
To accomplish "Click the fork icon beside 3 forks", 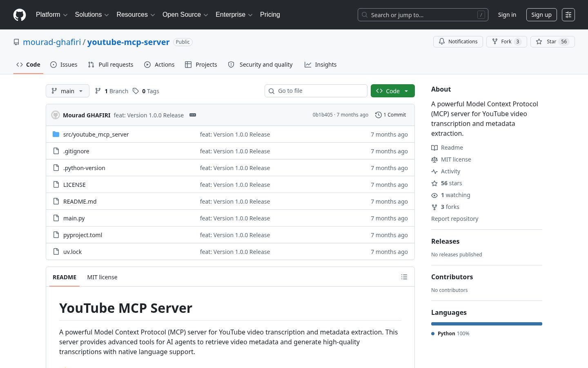I will [434, 207].
